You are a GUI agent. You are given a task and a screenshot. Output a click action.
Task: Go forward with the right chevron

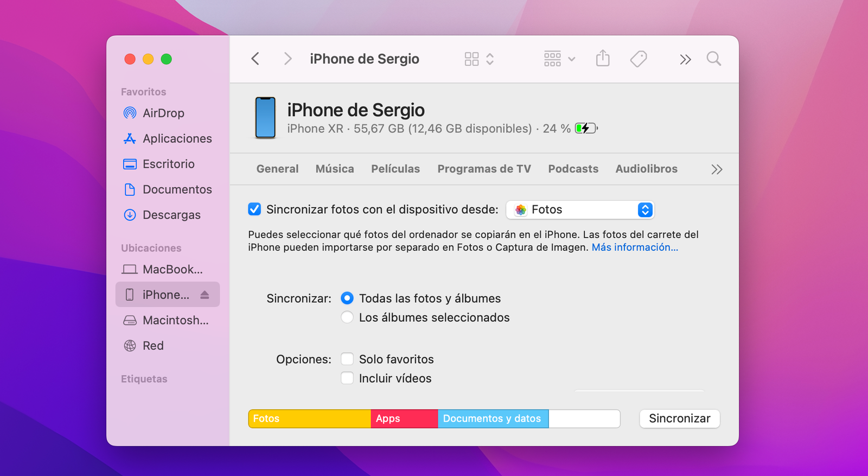288,59
